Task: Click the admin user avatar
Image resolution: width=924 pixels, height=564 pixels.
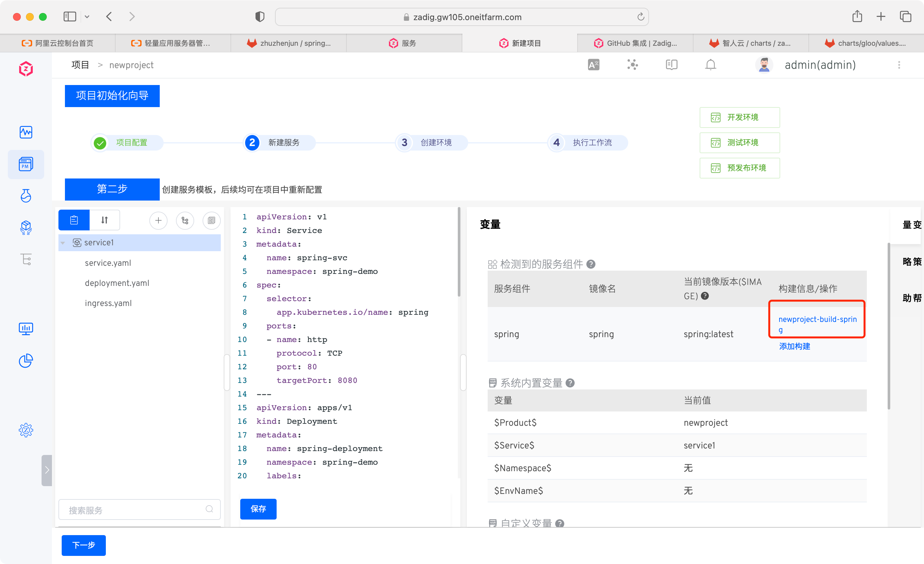Action: (764, 65)
